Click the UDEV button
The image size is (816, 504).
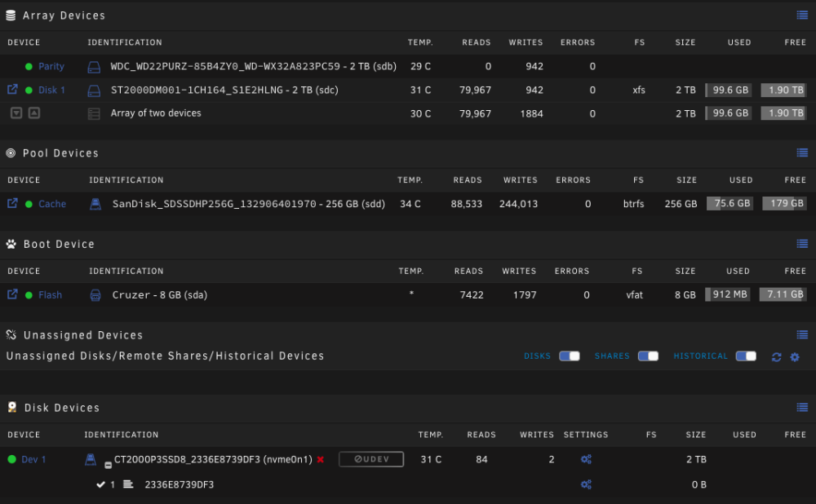tap(371, 459)
